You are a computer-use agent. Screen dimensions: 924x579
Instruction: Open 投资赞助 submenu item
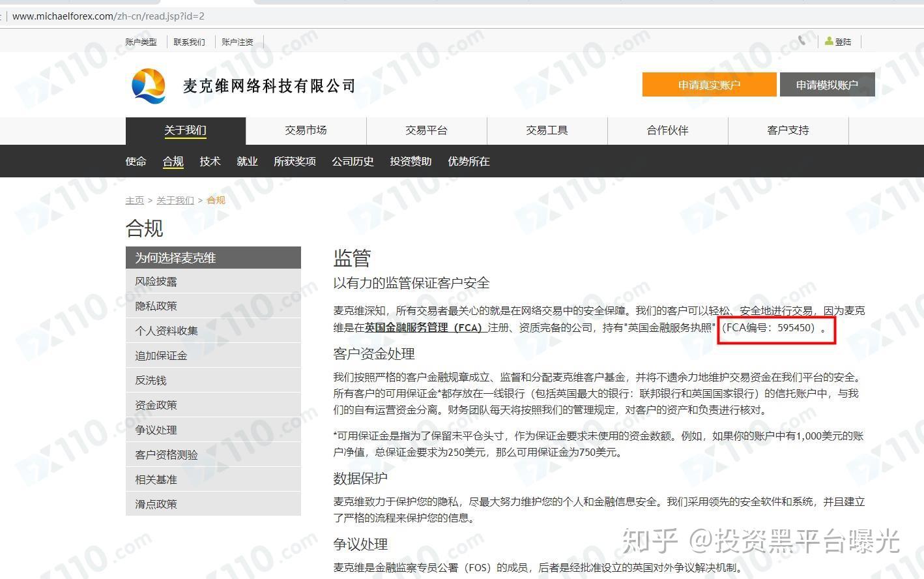(411, 161)
